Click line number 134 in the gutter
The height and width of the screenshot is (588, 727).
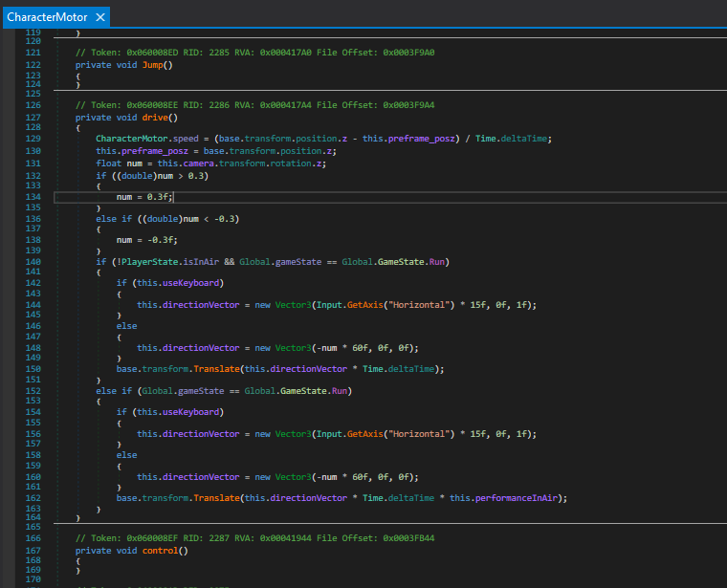33,197
